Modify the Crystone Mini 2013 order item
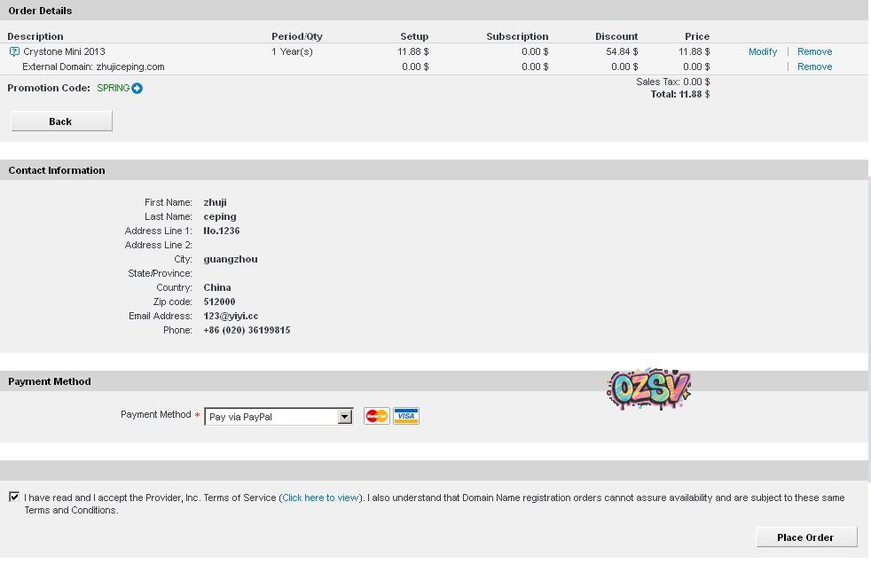 pyautogui.click(x=762, y=51)
